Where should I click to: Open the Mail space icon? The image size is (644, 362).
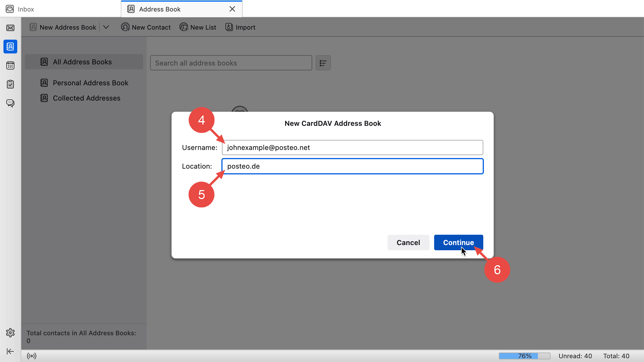(10, 28)
